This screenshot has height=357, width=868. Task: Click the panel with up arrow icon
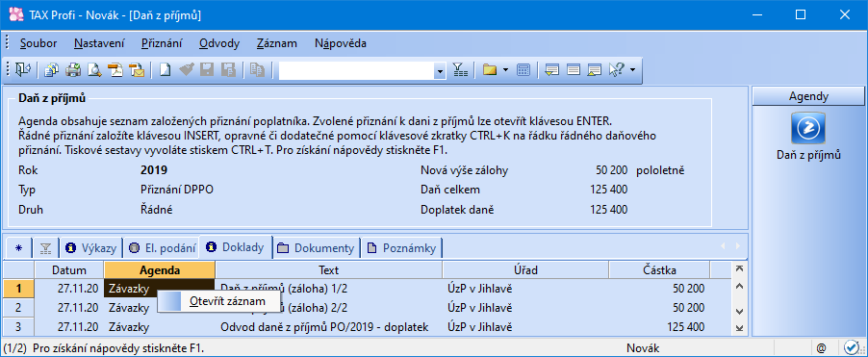pos(595,69)
